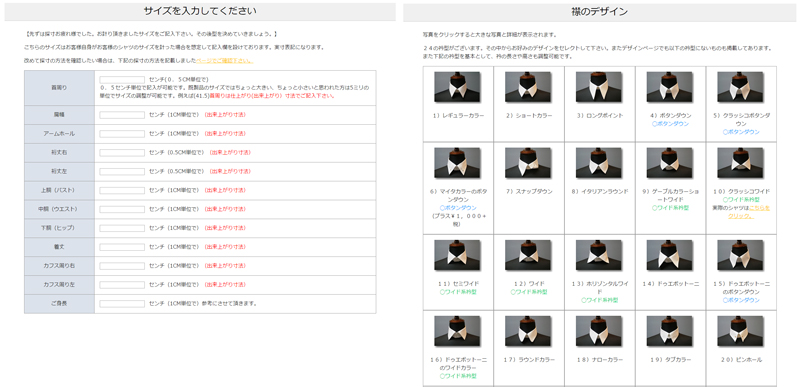This screenshot has height=387, width=800.
Task: Click ボタンダウン link under collar number 4
Action: click(670, 123)
